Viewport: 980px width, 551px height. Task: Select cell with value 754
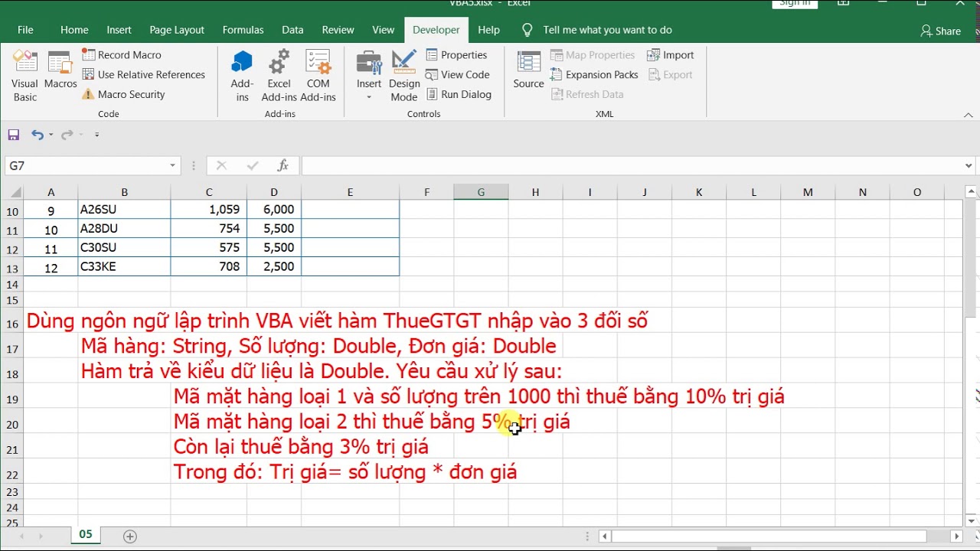(209, 229)
